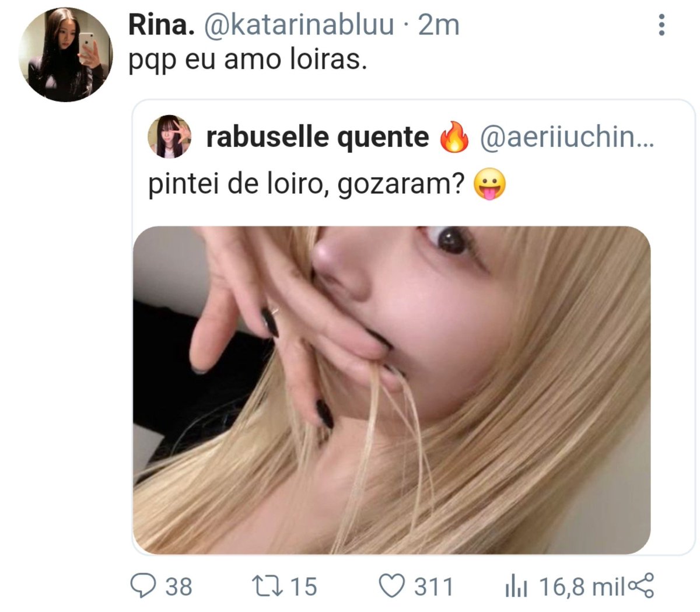The width and height of the screenshot is (700, 612).
Task: Open the quoted user's small avatar
Action: (170, 137)
